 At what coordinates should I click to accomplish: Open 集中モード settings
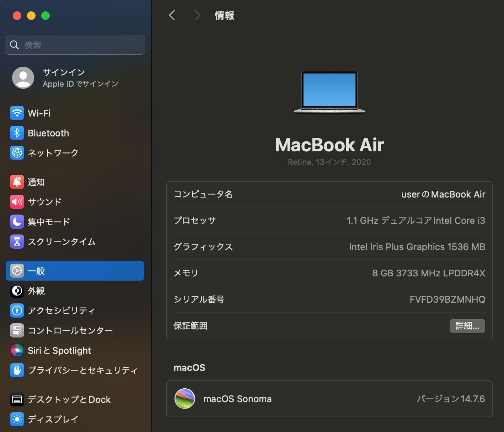[x=75, y=222]
